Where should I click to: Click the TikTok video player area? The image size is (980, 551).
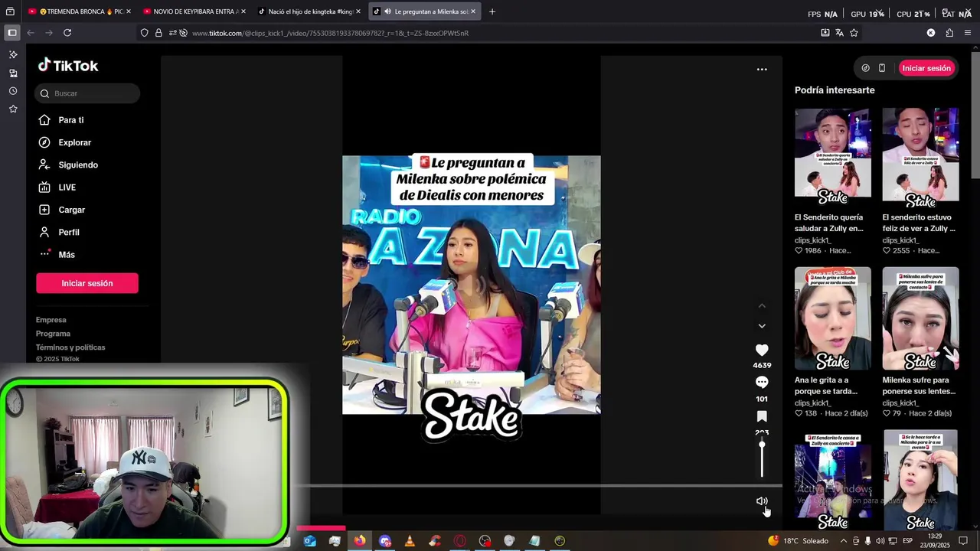coord(472,285)
